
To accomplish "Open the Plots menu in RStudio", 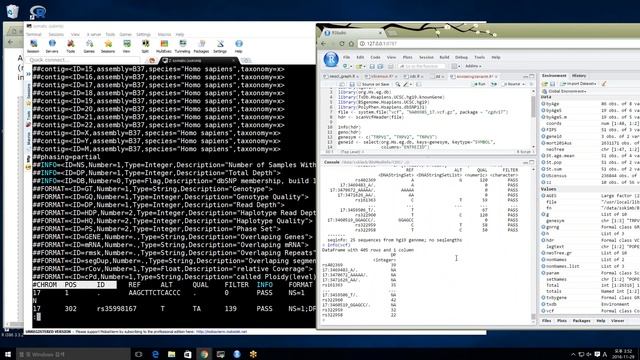I will [x=407, y=57].
